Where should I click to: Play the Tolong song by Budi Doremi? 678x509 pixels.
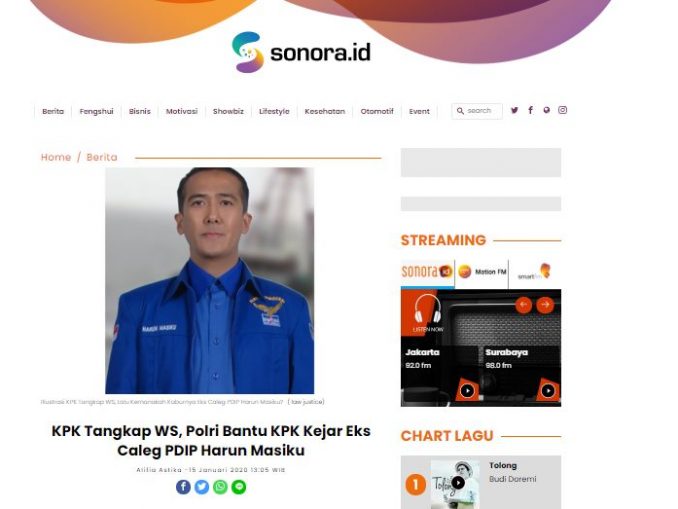(458, 483)
